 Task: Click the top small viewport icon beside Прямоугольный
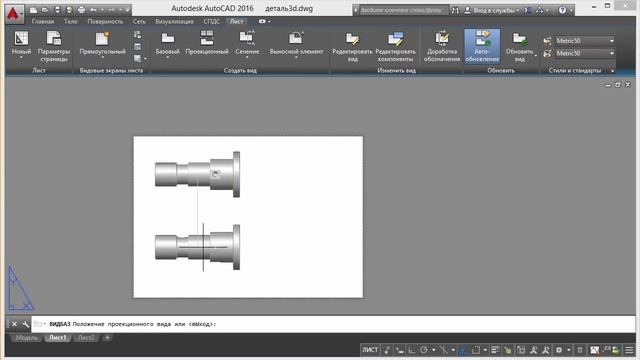click(x=138, y=35)
